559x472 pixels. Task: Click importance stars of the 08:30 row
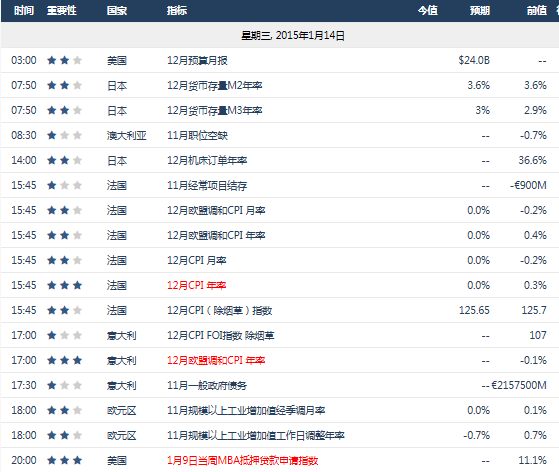[x=65, y=135]
